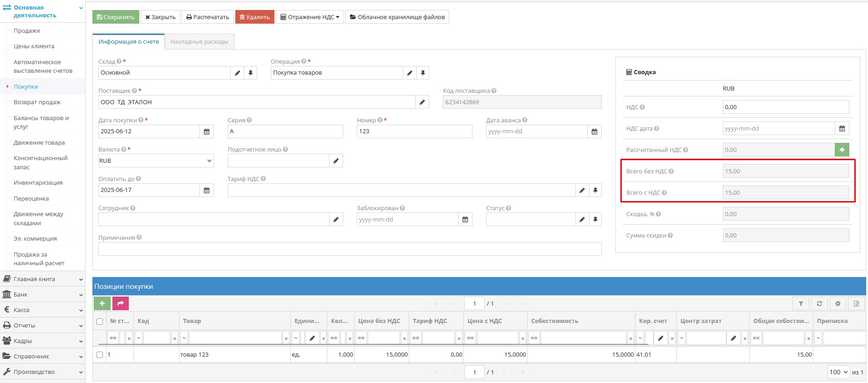The height and width of the screenshot is (383, 868).
Task: Open grid filter funnel icon
Action: pos(801,303)
